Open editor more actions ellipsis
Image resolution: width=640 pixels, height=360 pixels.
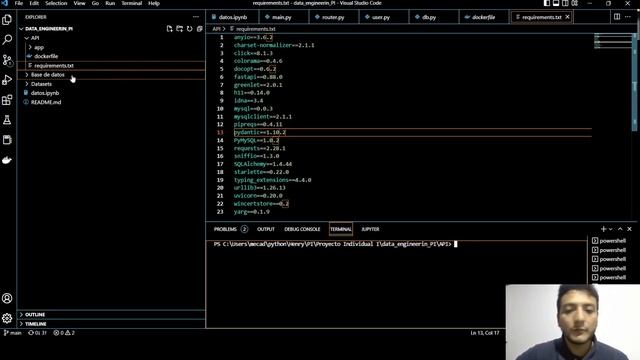[x=628, y=17]
